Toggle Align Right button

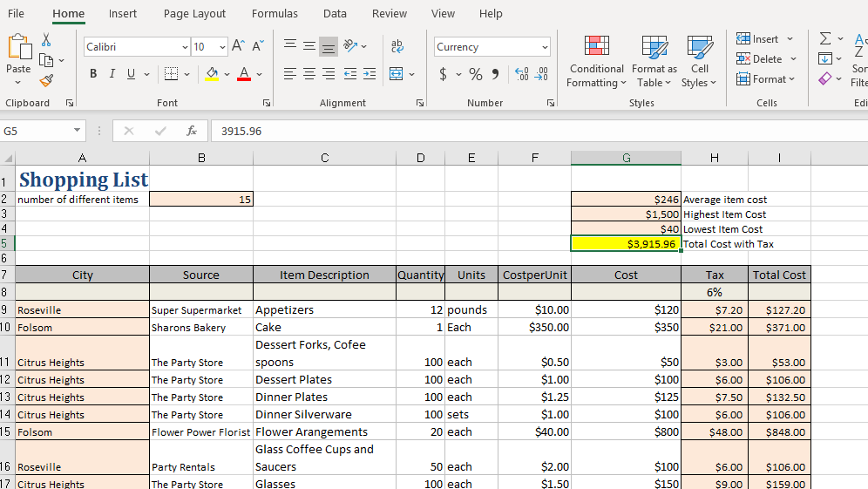pos(329,74)
